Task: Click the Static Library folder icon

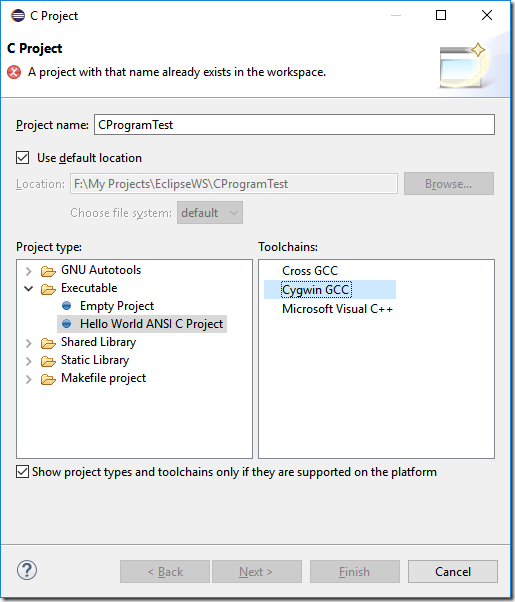Action: coord(48,361)
